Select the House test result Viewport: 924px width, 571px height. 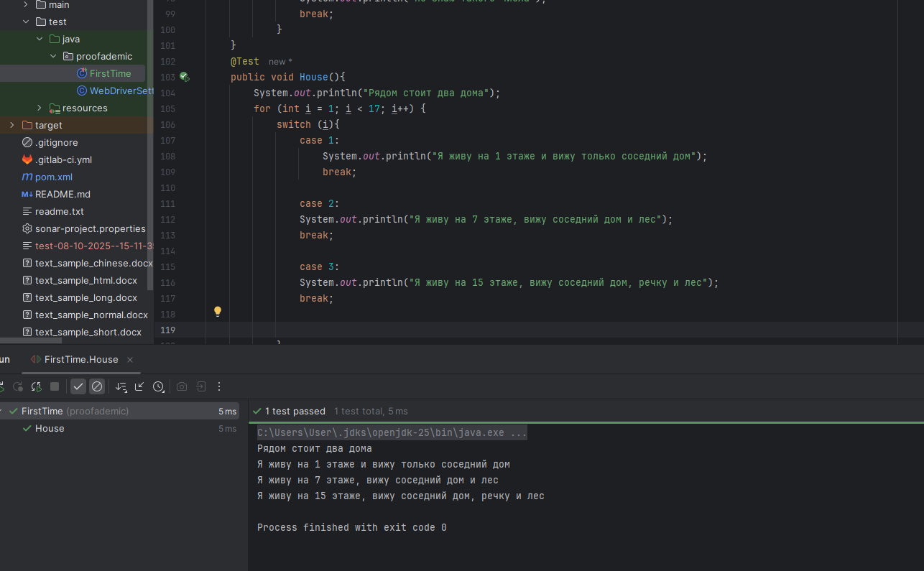click(50, 428)
